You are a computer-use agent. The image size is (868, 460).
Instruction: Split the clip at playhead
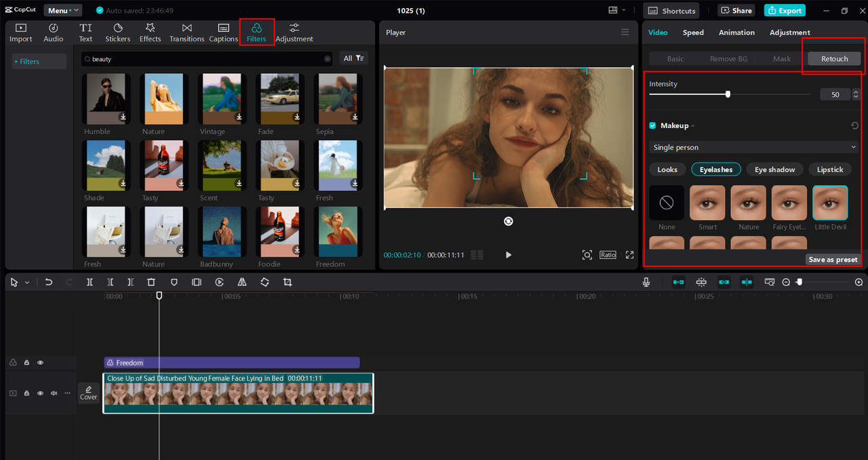click(90, 282)
